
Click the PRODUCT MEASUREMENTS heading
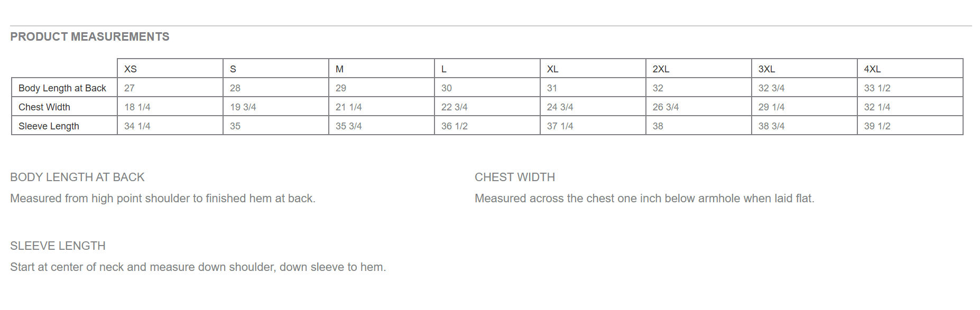coord(90,37)
